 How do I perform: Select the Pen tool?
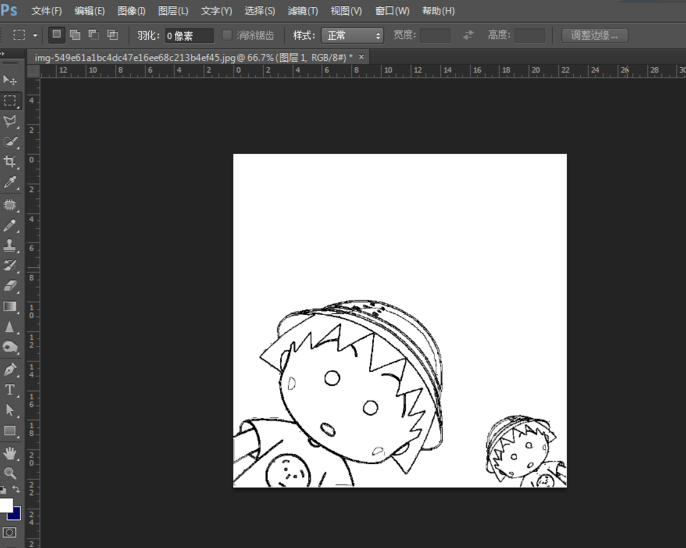[x=10, y=370]
